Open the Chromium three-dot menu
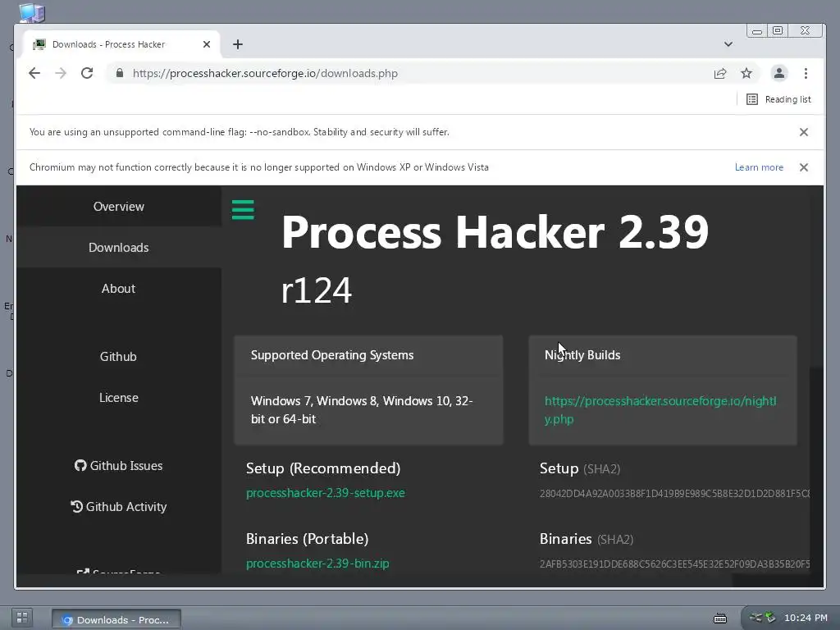This screenshot has width=840, height=630. (x=806, y=73)
